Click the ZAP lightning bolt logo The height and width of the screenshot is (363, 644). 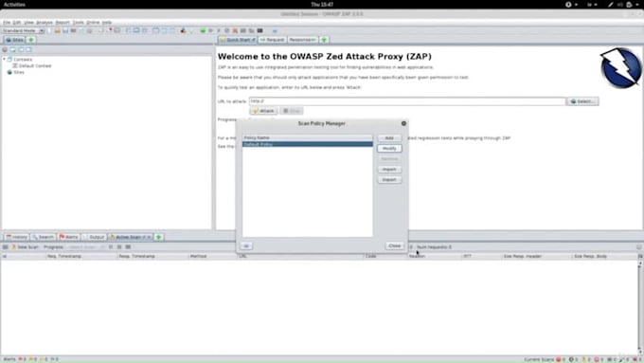(x=620, y=68)
